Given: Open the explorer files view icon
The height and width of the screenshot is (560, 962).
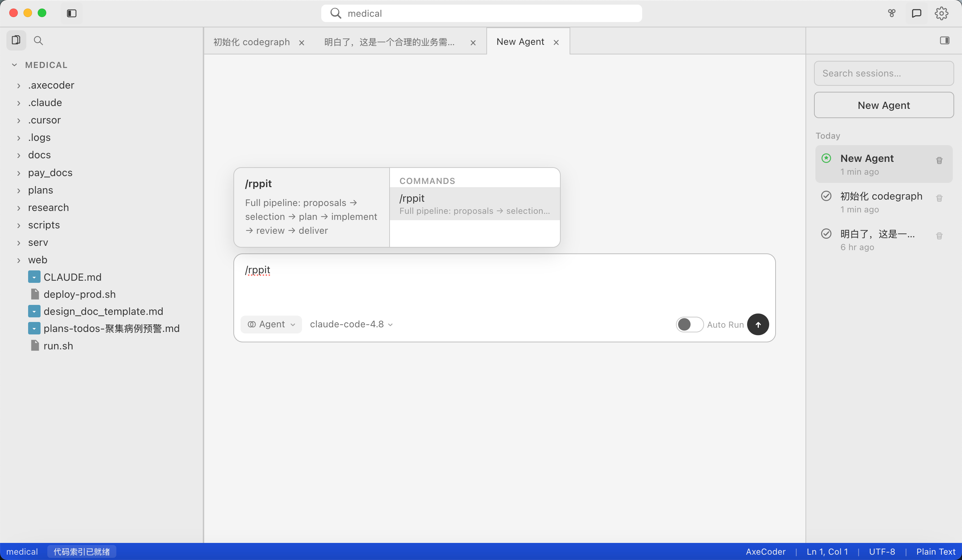Looking at the screenshot, I should (x=16, y=40).
